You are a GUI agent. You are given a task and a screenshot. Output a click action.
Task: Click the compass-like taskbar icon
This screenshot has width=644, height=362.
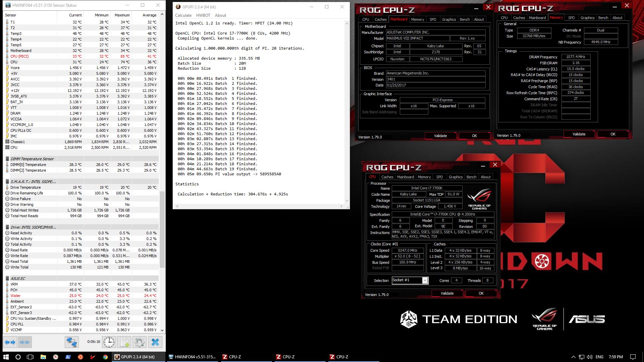55,357
